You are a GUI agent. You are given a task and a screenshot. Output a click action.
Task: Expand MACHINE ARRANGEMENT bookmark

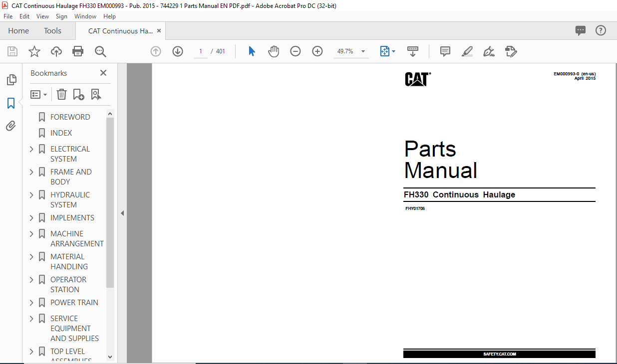click(31, 234)
